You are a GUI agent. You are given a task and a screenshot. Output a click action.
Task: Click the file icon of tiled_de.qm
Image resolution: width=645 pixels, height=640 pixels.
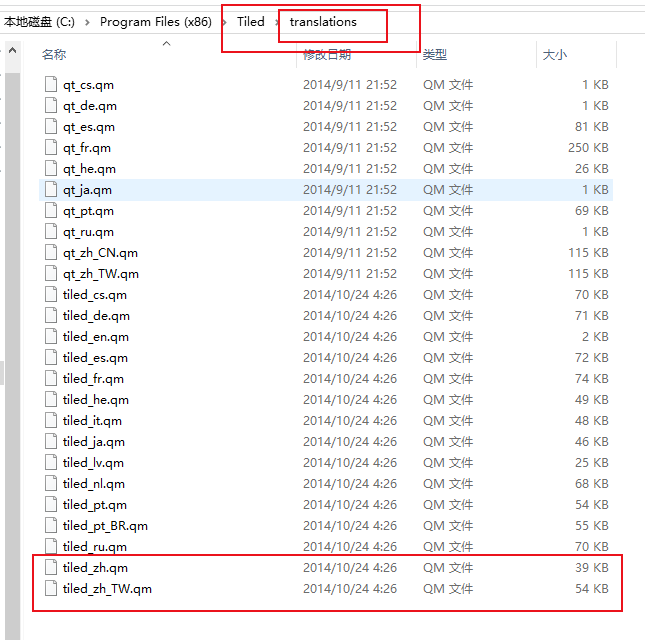51,315
